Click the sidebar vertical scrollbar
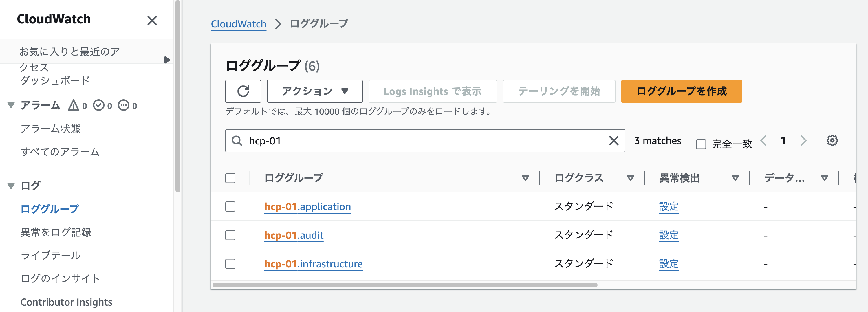Viewport: 868px width, 312px height. click(x=178, y=96)
